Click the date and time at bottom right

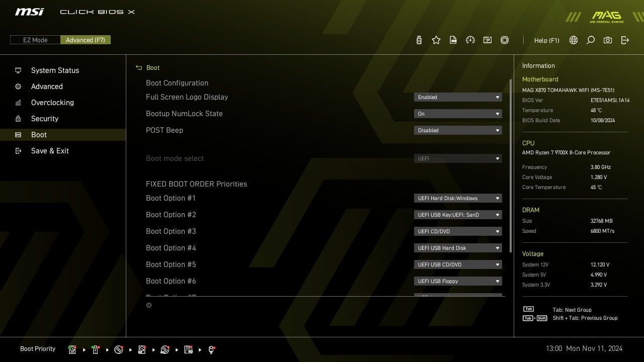[584, 348]
